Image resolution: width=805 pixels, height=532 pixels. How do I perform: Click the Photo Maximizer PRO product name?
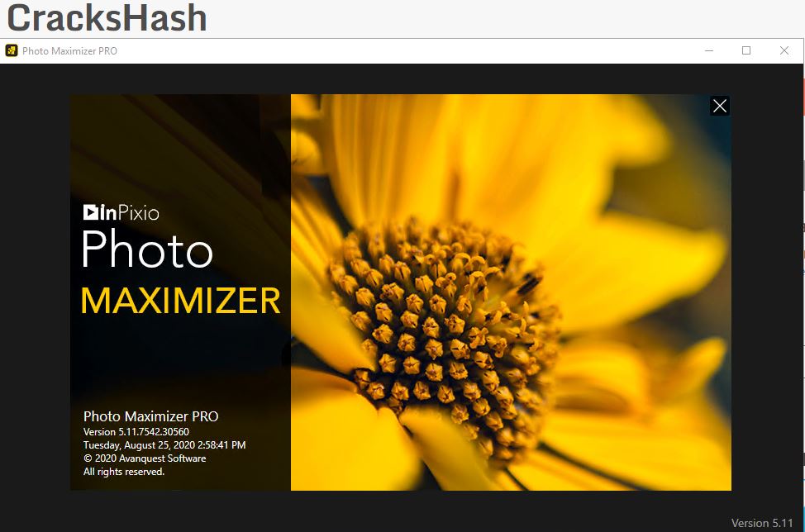[x=151, y=416]
